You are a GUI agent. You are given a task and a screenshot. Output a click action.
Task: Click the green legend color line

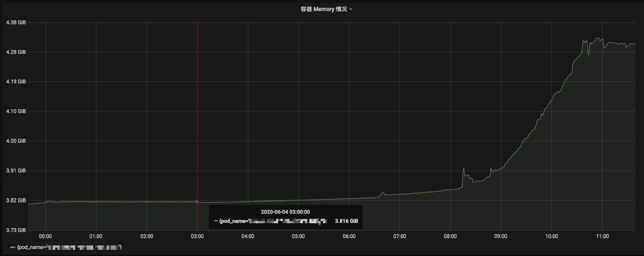point(13,247)
